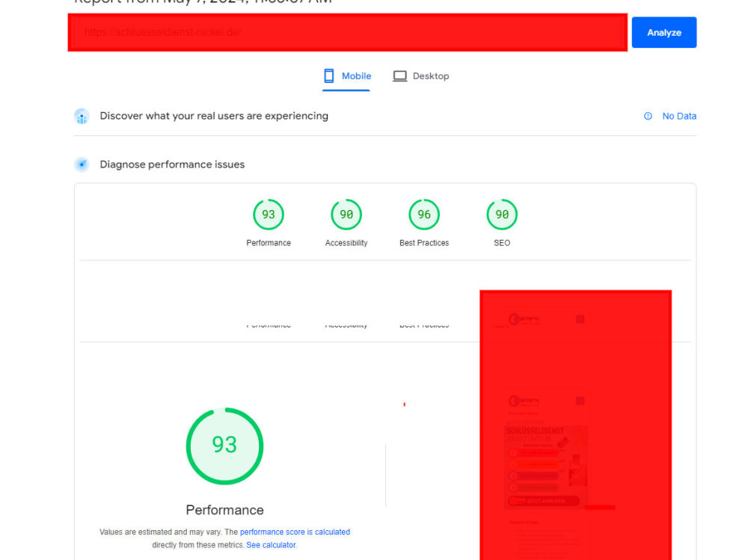Click 'Diagnose performance issues' heading
Screen dimensions: 748x560
point(172,164)
